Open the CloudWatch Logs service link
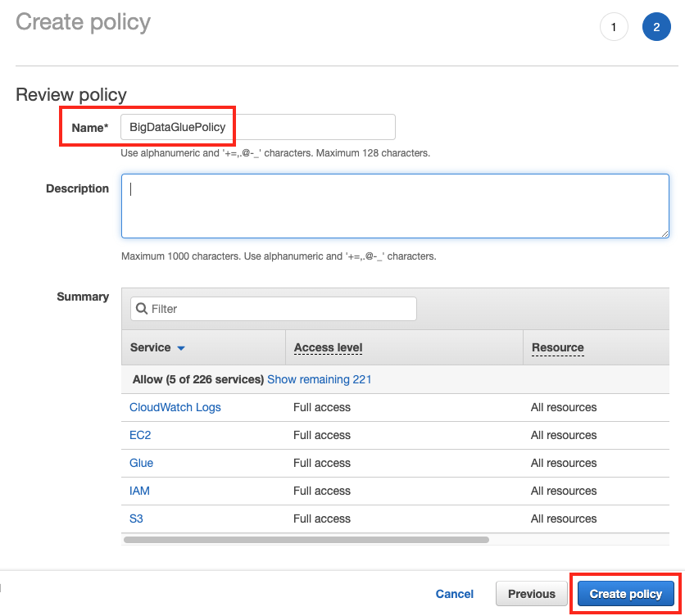685x616 pixels. coord(175,407)
